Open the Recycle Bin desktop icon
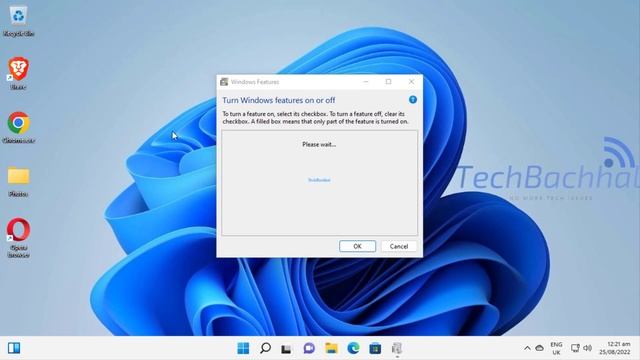640x360 pixels. click(18, 21)
